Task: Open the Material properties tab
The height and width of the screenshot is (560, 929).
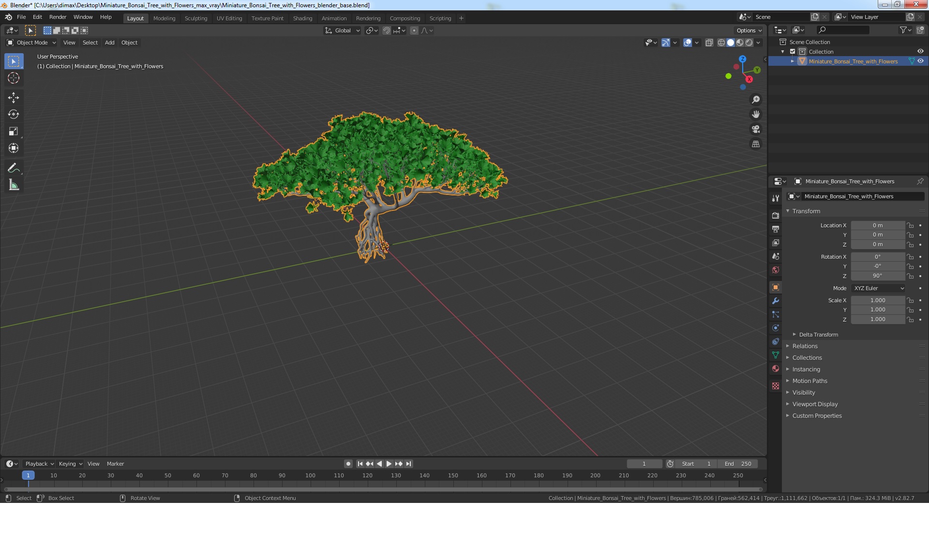Action: [776, 368]
